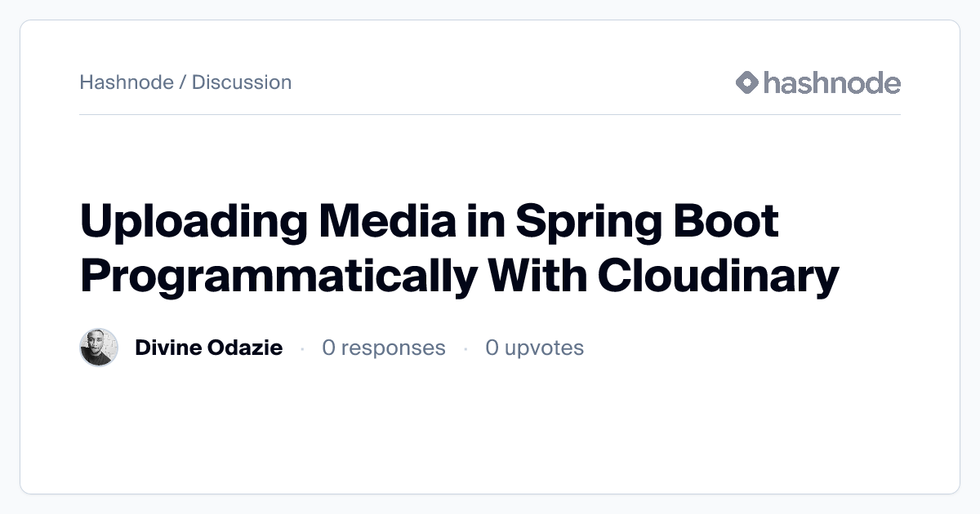Click the gray hashnode wordmark text
This screenshot has width=980, height=514.
[831, 82]
